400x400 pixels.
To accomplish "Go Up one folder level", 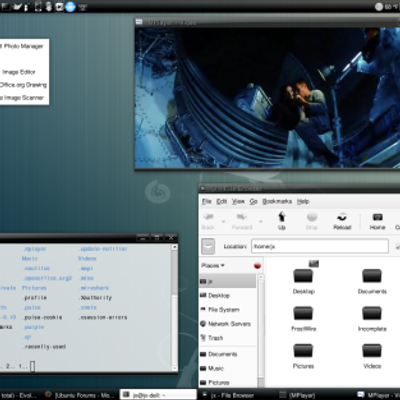I will coord(282,221).
